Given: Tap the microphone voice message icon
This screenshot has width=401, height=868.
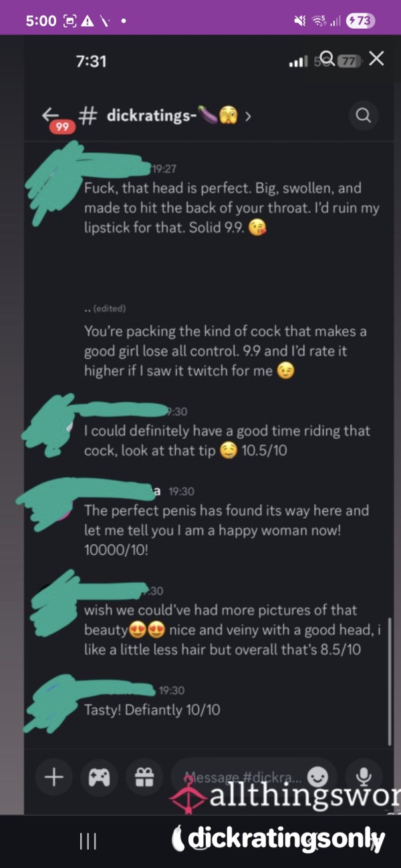Looking at the screenshot, I should 364,777.
